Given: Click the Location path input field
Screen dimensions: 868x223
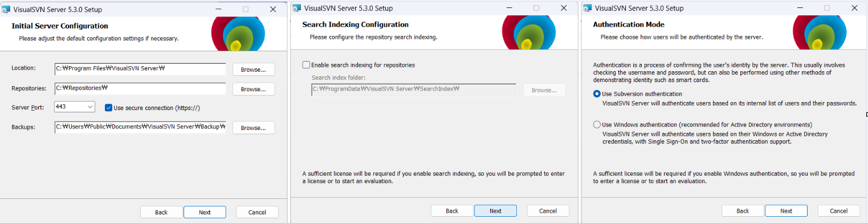Looking at the screenshot, I should click(x=140, y=69).
